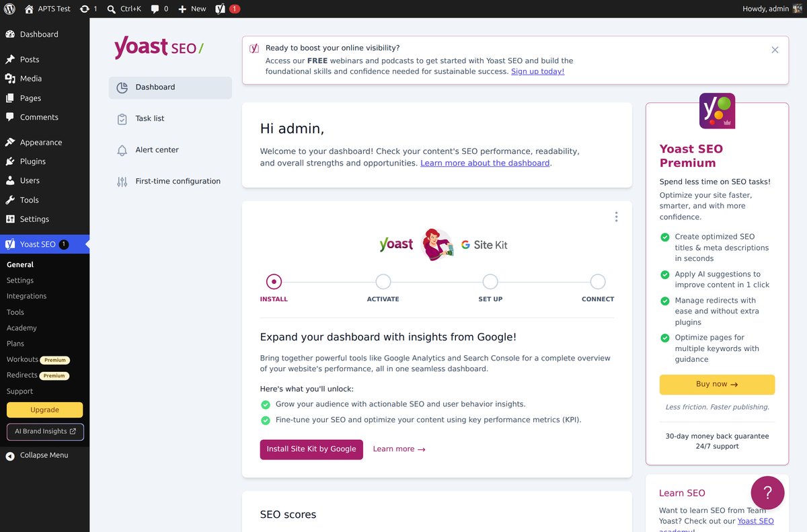Open the Ctrl+K search shortcut
807x532 pixels.
point(124,9)
